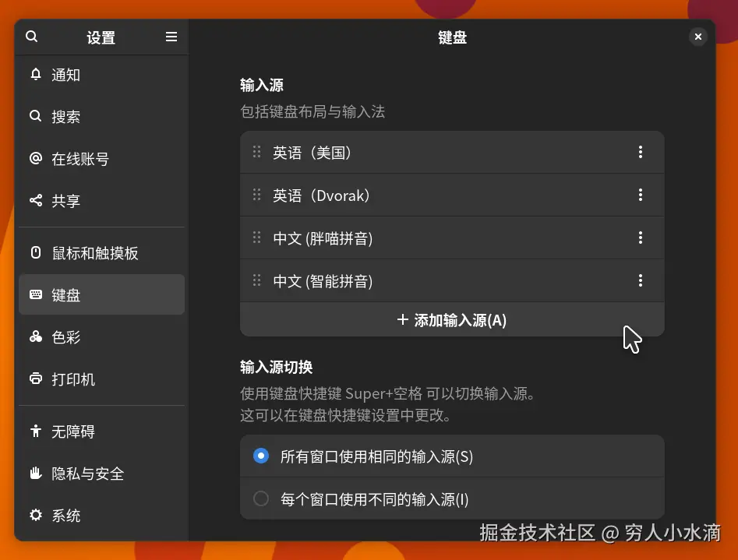Click drag handle of 中文 (智能拼音) row

pyautogui.click(x=256, y=280)
